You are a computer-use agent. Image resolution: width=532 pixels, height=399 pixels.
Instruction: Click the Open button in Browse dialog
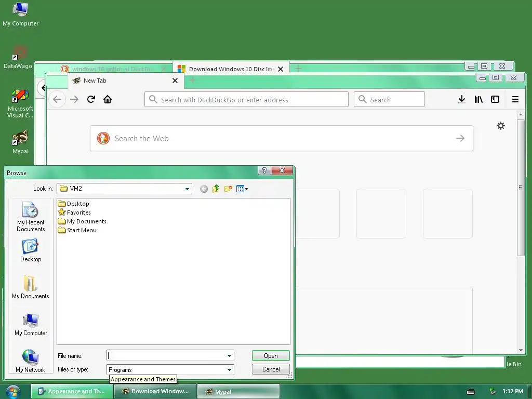click(271, 355)
